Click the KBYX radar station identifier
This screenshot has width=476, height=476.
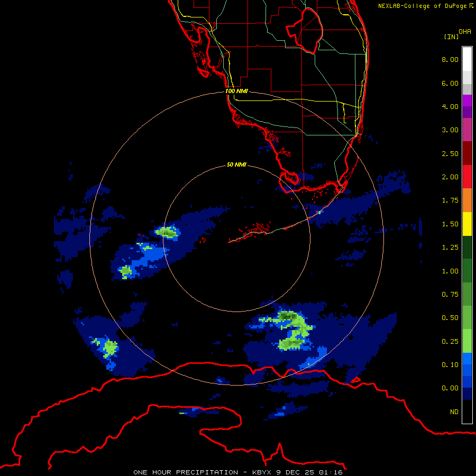[262, 472]
